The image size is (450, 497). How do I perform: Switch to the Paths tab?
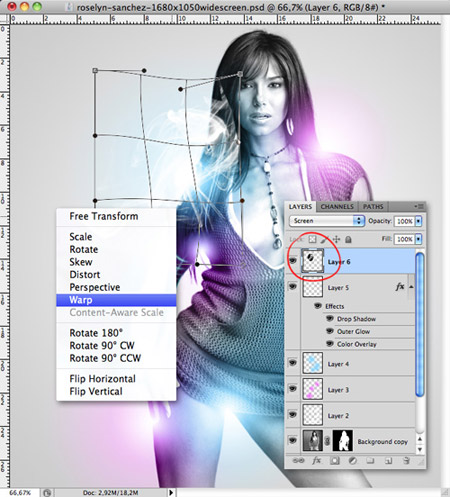tap(373, 207)
